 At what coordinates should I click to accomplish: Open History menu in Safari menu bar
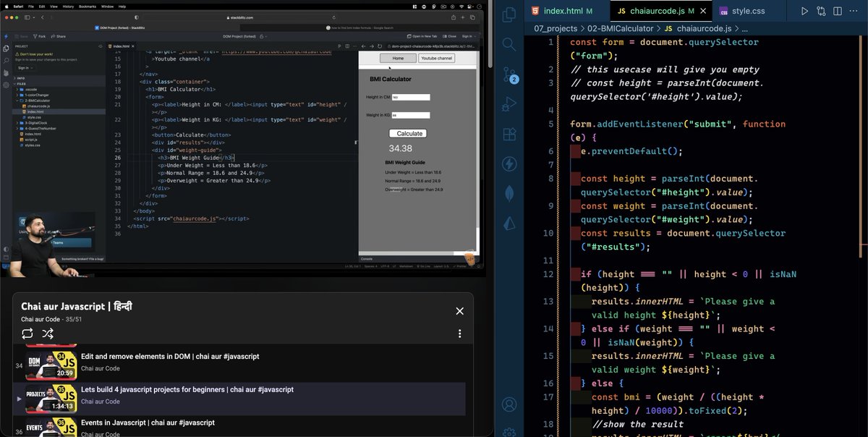68,6
